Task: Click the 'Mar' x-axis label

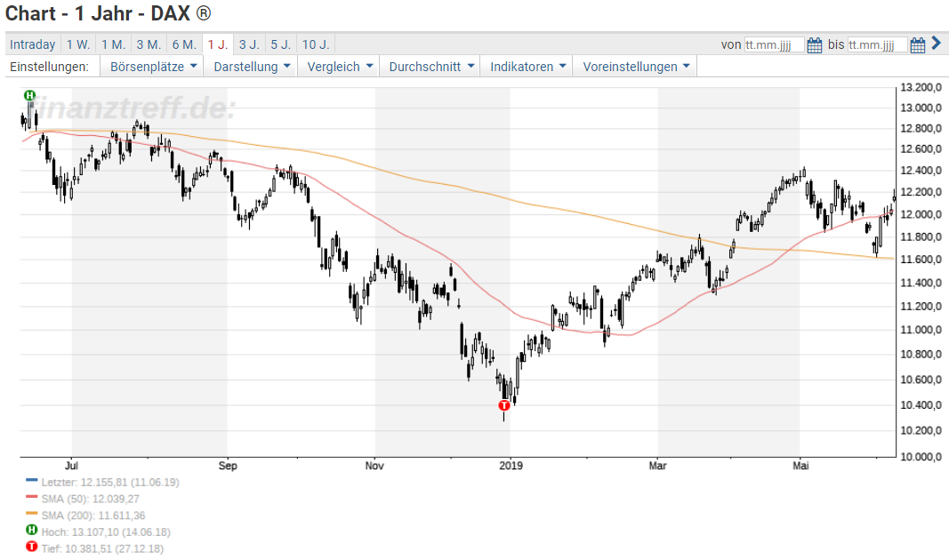Action: (x=658, y=466)
